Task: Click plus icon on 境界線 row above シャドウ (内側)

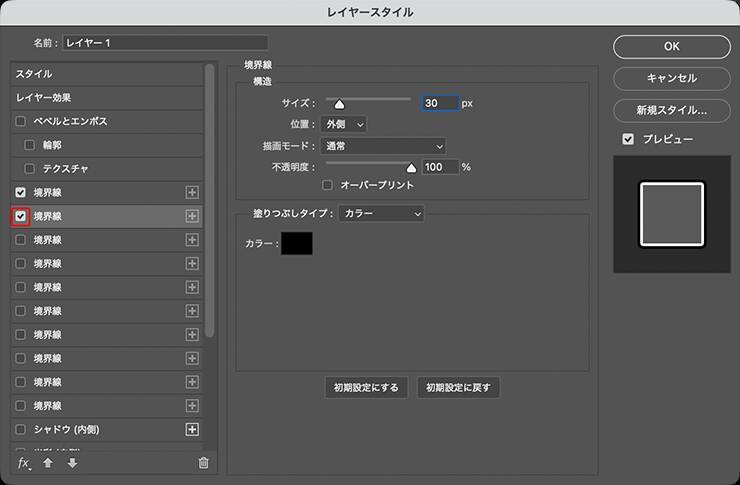Action: pyautogui.click(x=192, y=406)
